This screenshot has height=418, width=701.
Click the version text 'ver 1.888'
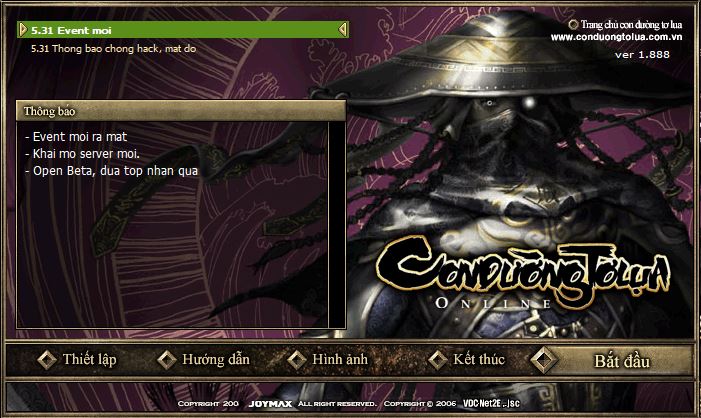(642, 55)
